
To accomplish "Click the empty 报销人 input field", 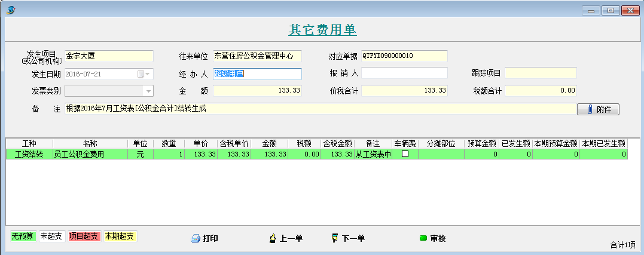I will coord(404,73).
